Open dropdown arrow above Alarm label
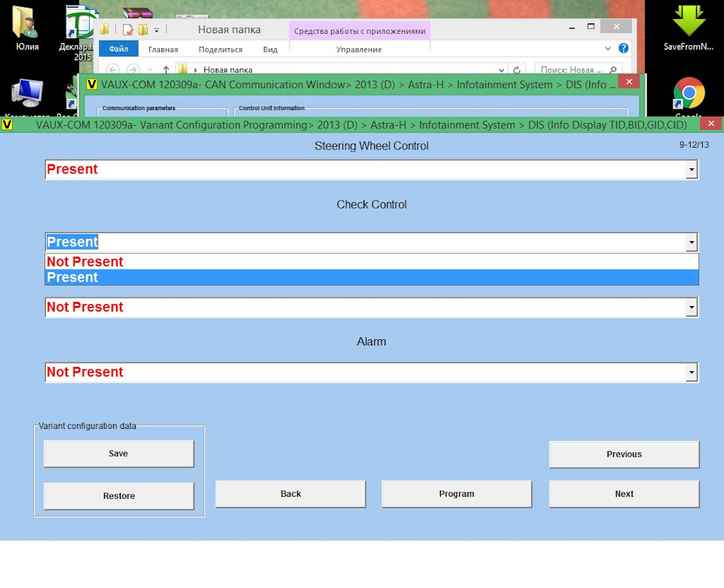 pos(692,308)
